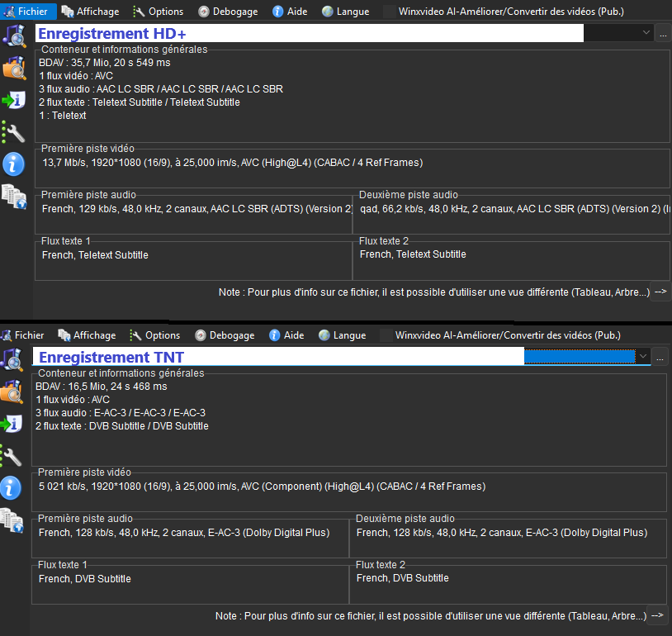
Task: Expand file selector dropdown arrow in TNT window
Action: coord(643,356)
